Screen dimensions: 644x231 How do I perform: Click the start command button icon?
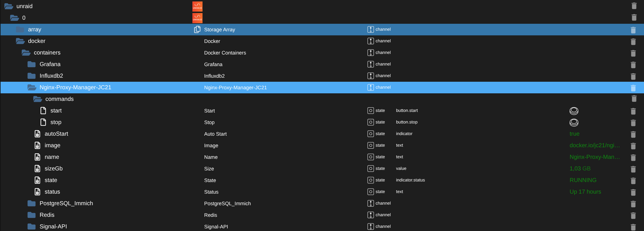574,111
